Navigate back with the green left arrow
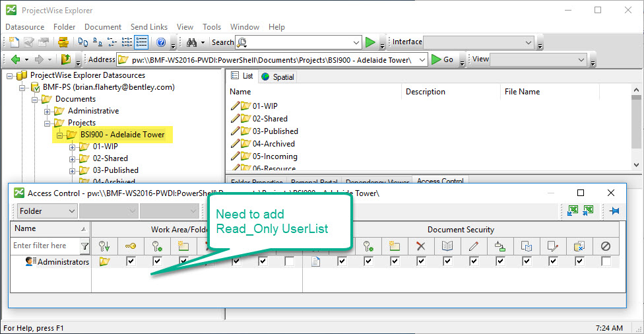 pos(15,59)
